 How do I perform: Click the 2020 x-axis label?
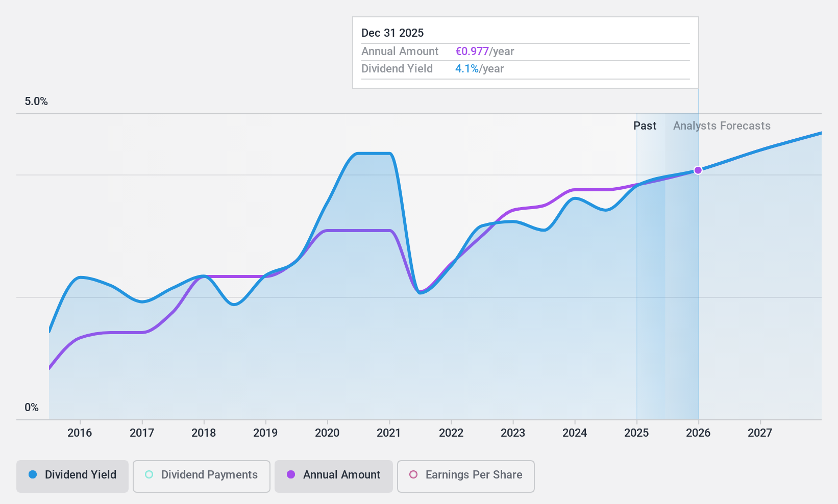click(327, 433)
